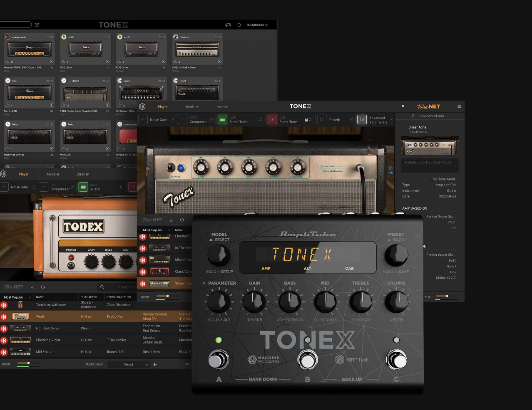Open the Wood audio demo dropdown
This screenshot has width=532, height=410.
129,365
